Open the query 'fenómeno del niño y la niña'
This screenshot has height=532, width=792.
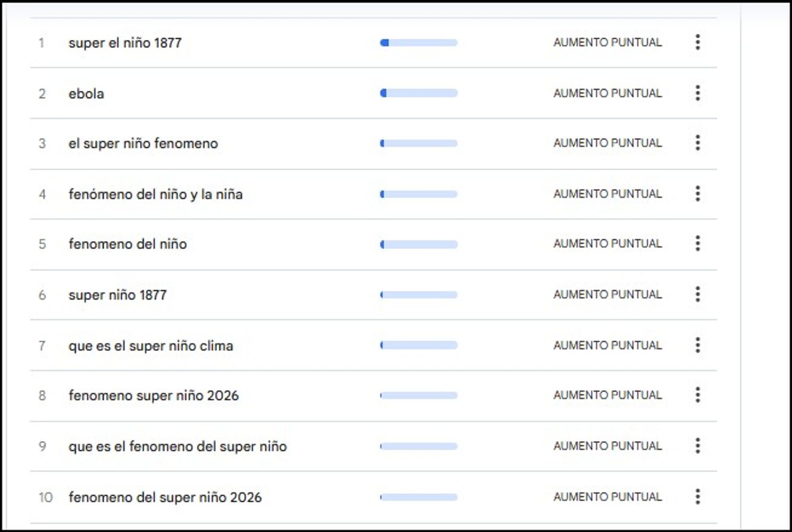[155, 194]
